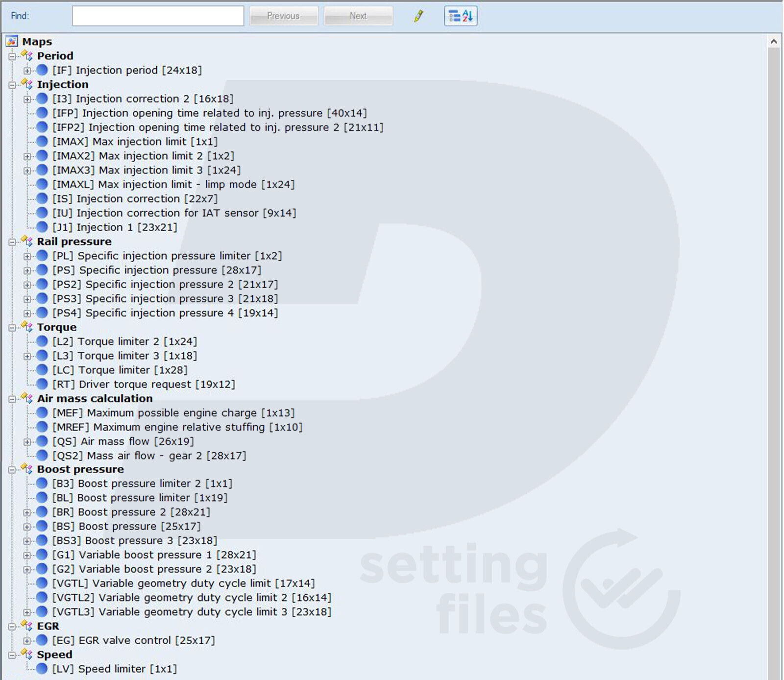Click the scrollbar up arrow
Screen dimensions: 784x680
pos(774,42)
